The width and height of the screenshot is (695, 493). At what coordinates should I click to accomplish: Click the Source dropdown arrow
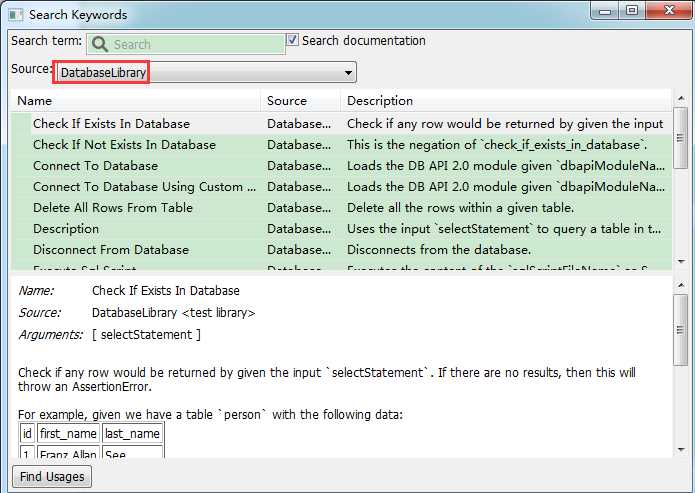pos(348,73)
